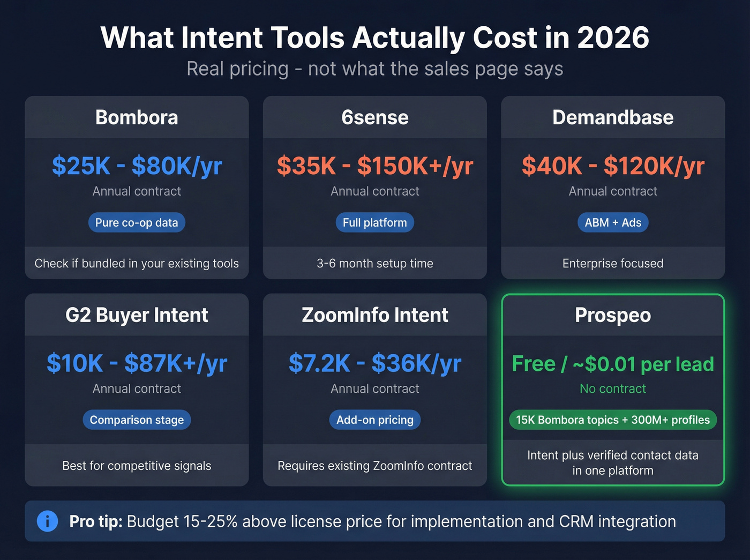Select the "ABM + Ads" badge under Demandbase
Image resolution: width=750 pixels, height=560 pixels.
pos(612,222)
